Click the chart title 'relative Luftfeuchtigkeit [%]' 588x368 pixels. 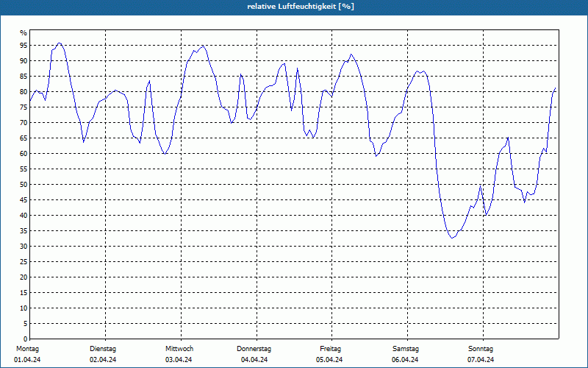[301, 7]
